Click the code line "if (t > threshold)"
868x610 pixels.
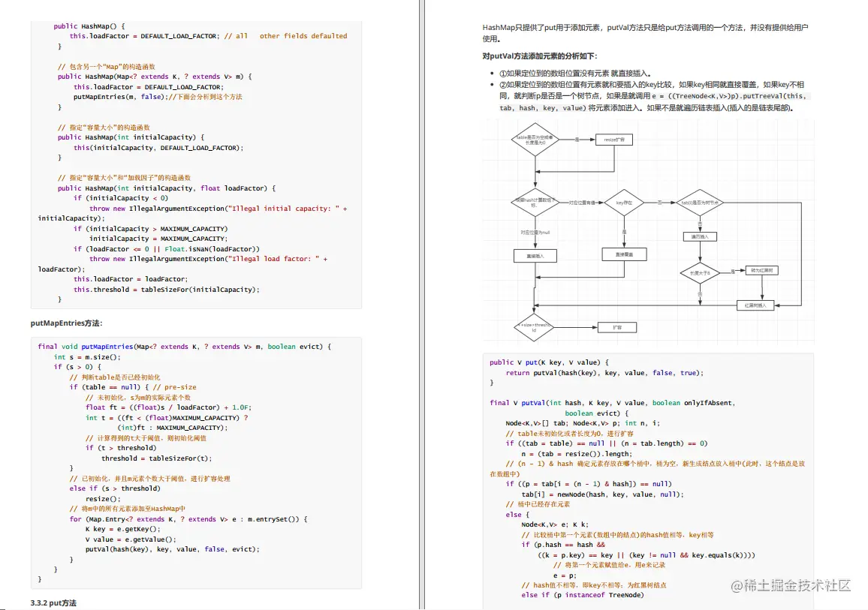121,448
